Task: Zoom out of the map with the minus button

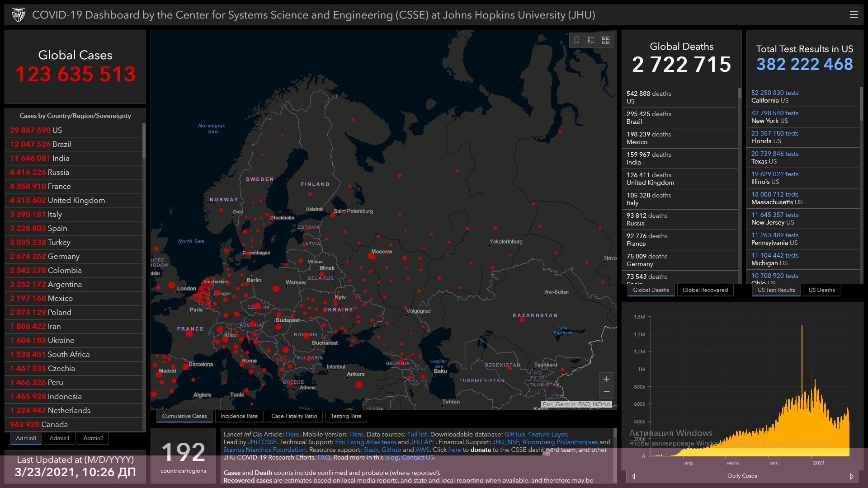Action: pos(606,391)
